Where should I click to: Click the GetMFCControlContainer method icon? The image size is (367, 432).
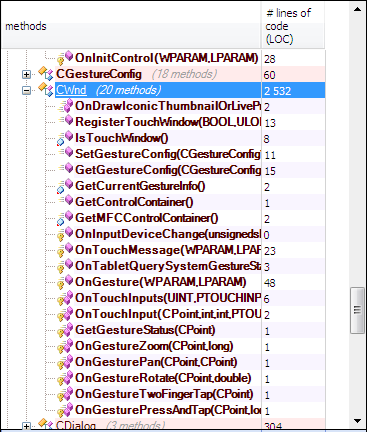click(65, 218)
